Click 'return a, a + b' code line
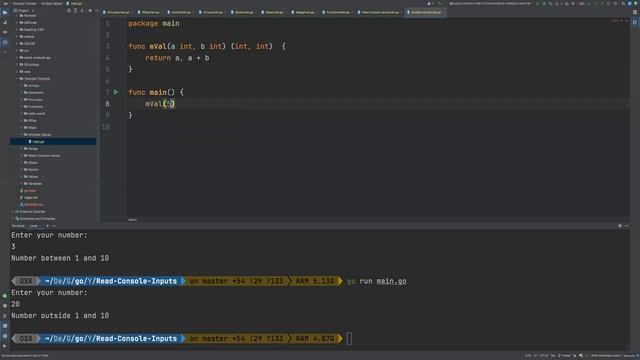This screenshot has width=640, height=360. (x=177, y=58)
